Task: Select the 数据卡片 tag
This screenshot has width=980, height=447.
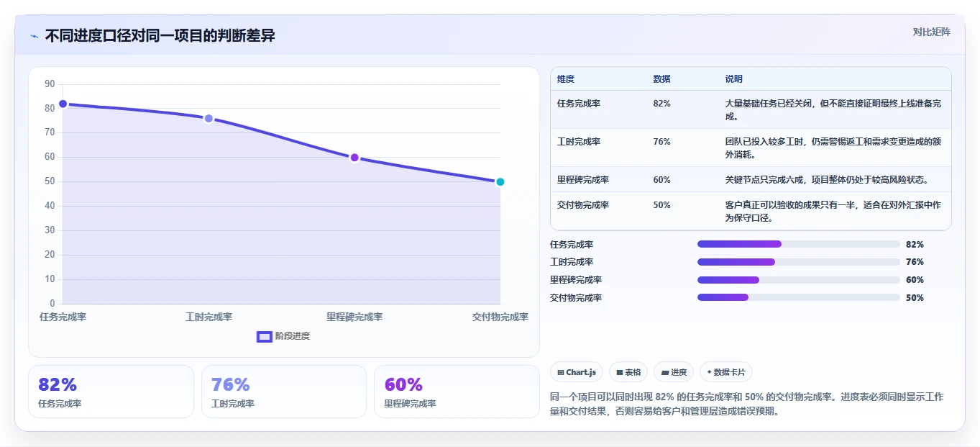Action: (726, 372)
